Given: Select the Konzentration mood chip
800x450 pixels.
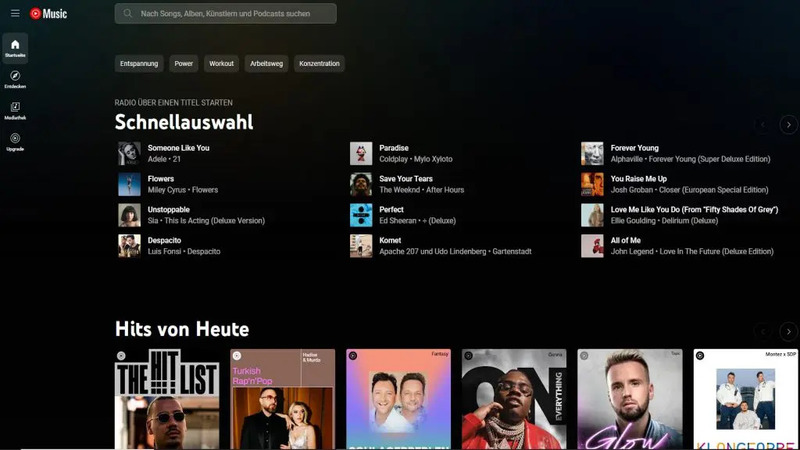Looking at the screenshot, I should (319, 64).
